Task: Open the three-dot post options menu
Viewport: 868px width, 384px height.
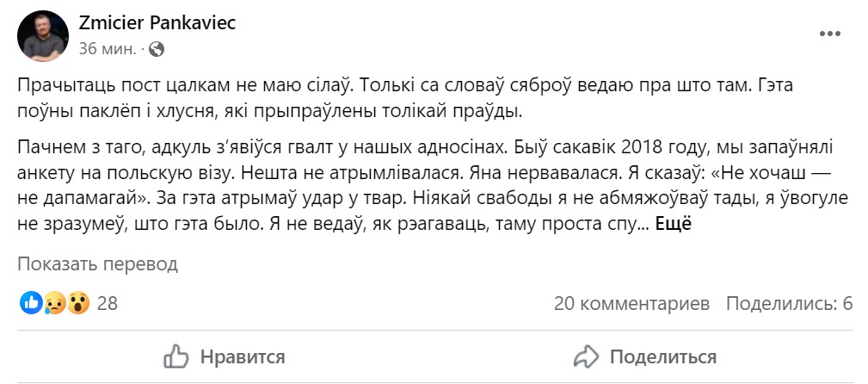Action: click(829, 34)
